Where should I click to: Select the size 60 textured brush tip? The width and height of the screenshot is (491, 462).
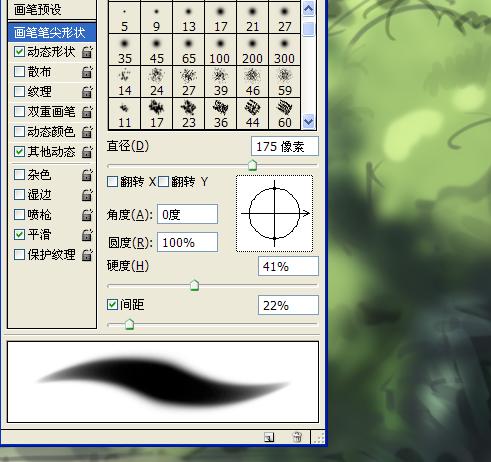pyautogui.click(x=285, y=114)
